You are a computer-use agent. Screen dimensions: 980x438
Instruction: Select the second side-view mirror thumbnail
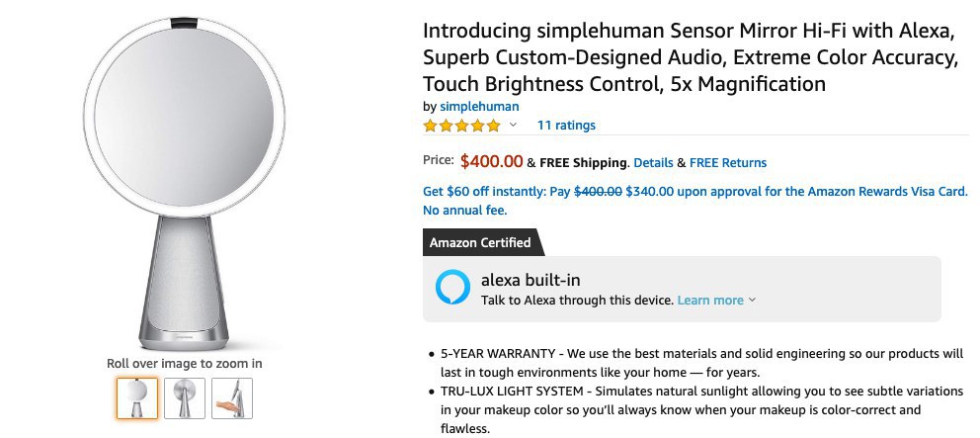coord(184,398)
